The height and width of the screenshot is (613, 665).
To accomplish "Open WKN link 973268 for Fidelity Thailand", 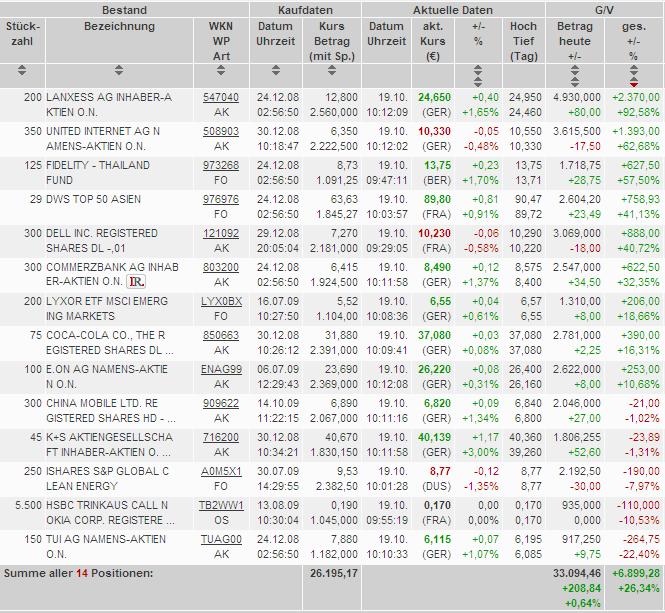I will [x=221, y=165].
